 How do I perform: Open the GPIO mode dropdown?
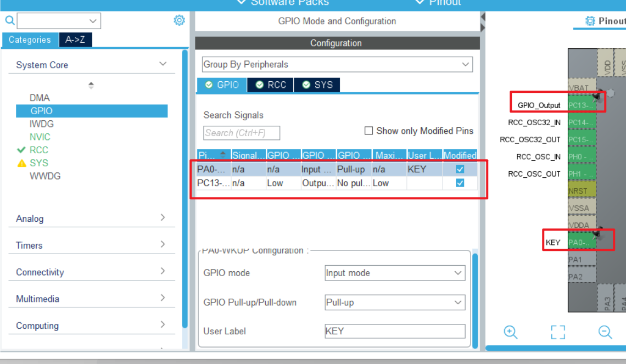tap(395, 273)
